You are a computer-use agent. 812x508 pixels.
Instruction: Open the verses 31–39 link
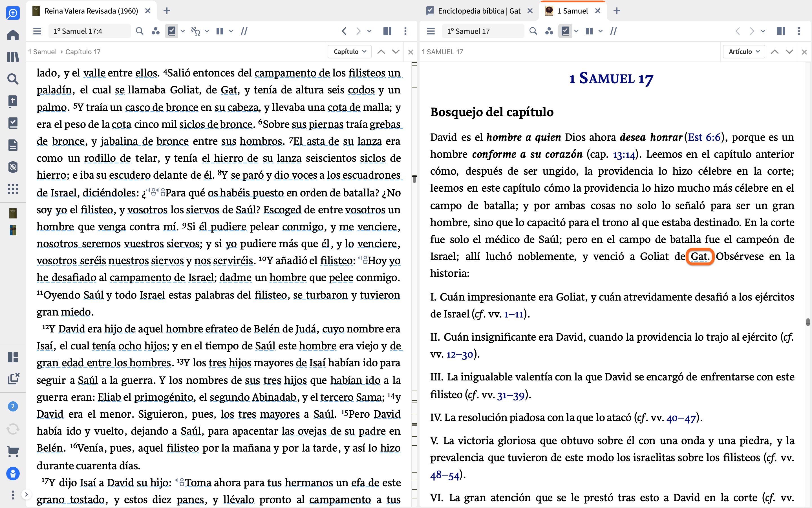[511, 395]
